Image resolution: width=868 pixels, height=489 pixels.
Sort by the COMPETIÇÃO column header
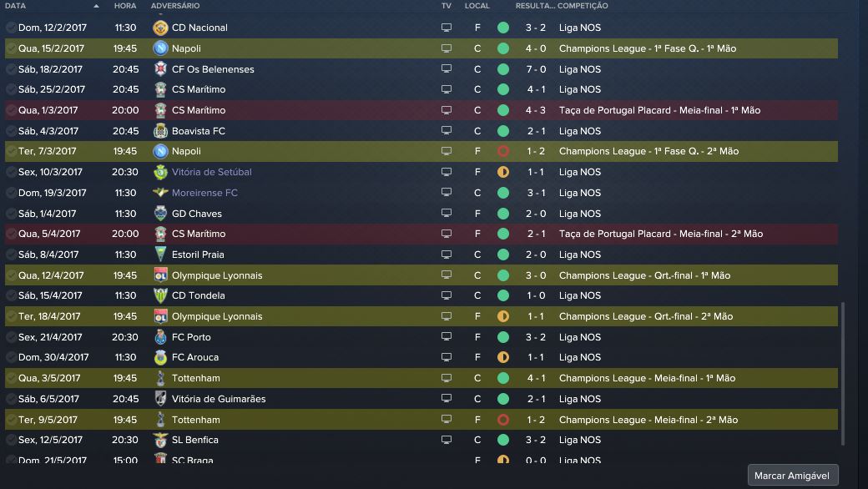[x=583, y=6]
